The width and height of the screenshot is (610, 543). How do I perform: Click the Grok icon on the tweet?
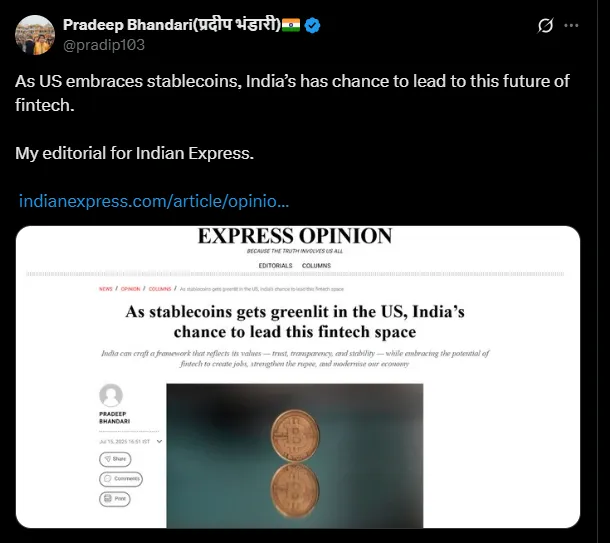[546, 26]
